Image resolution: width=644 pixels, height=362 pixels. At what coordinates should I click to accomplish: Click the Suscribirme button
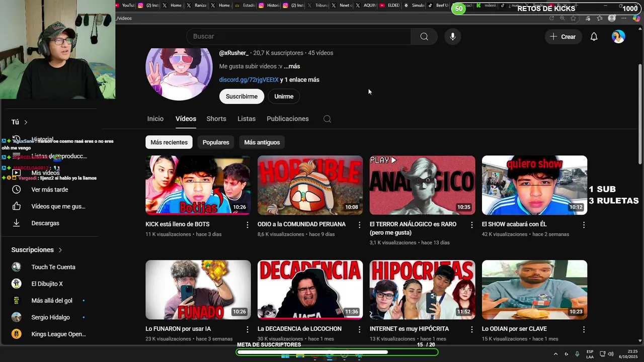[242, 97]
